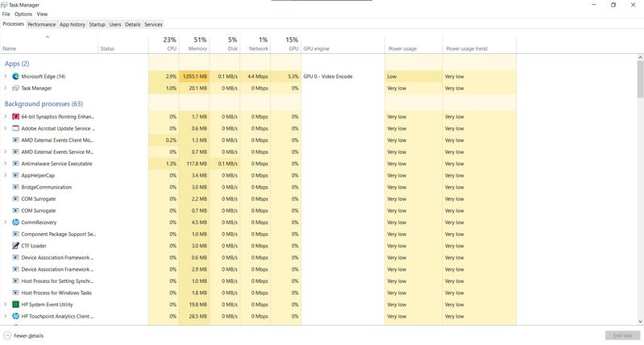Switch to the Performance tab
Image resolution: width=644 pixels, height=345 pixels.
(42, 25)
